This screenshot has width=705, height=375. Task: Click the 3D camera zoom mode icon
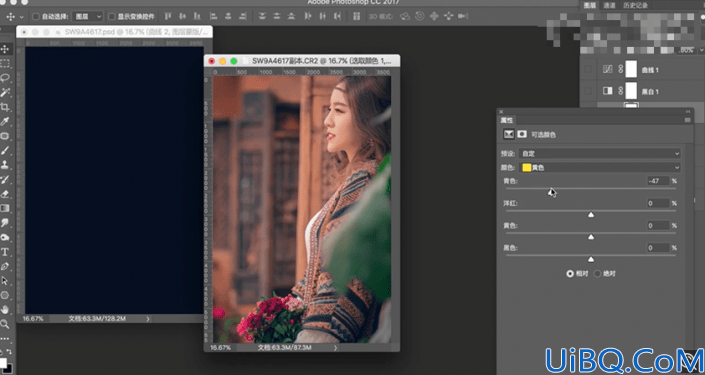pos(463,17)
